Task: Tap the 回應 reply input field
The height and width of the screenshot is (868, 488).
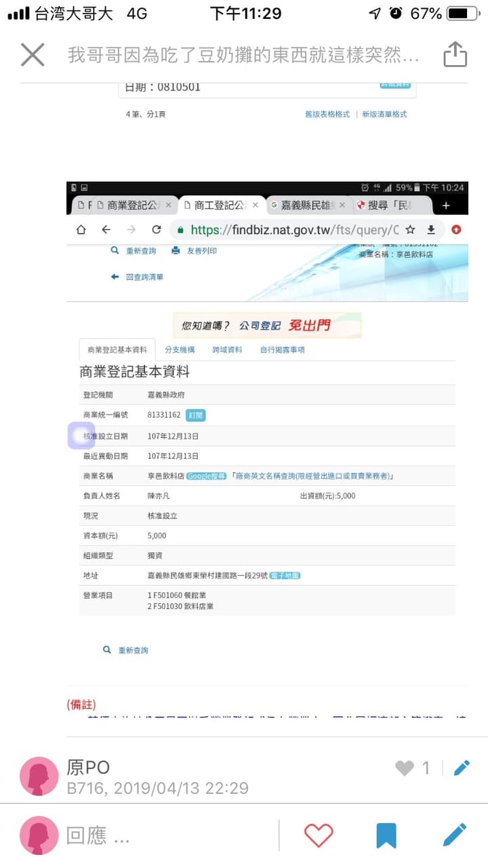Action: coord(169,835)
